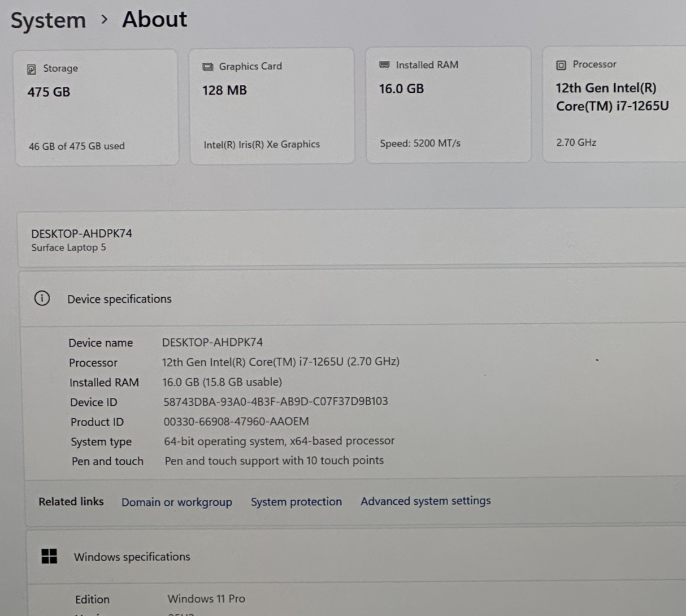Select the Intel(R) Iris(R) Xe Graphics text
Screen dimensions: 686x616
point(262,144)
